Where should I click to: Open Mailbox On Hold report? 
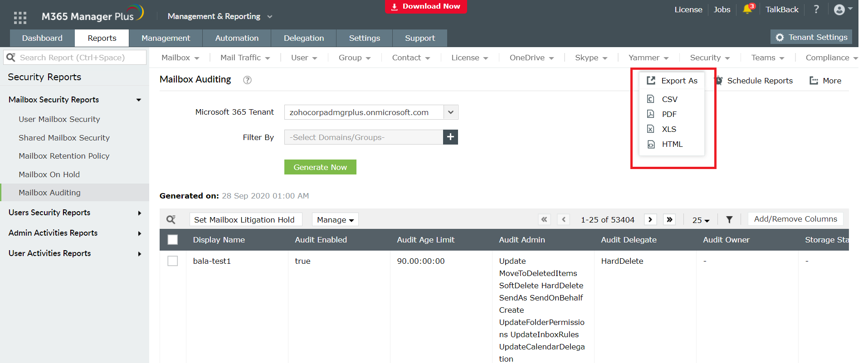[49, 174]
